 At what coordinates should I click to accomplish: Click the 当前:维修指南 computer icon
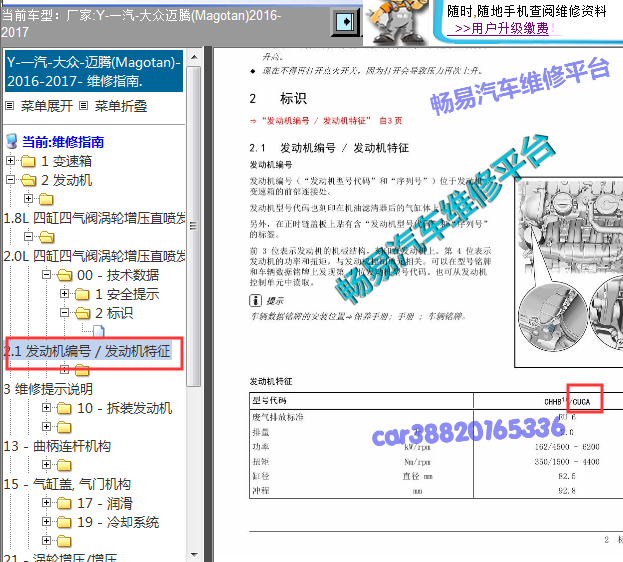pos(12,141)
